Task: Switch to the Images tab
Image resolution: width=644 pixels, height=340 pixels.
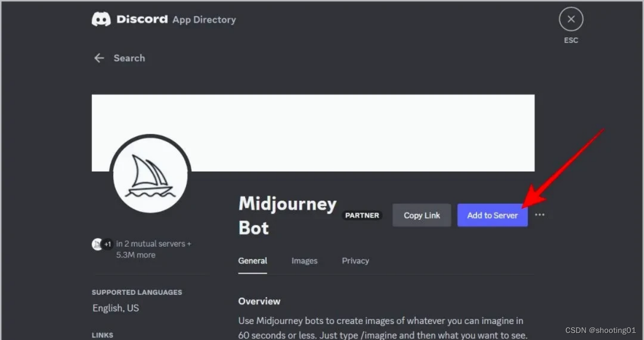Action: [x=304, y=261]
